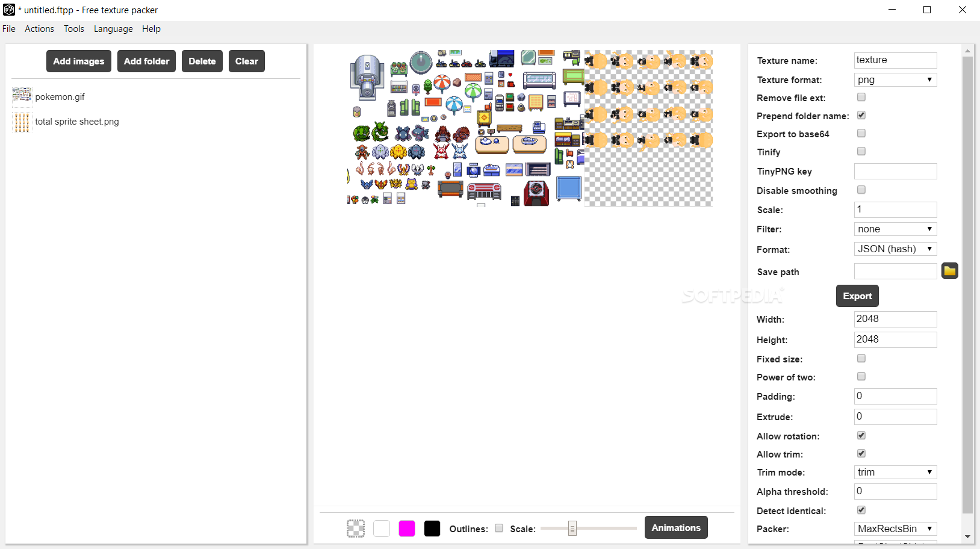Toggle the Outlines checkbox
The width and height of the screenshot is (980, 549).
499,528
